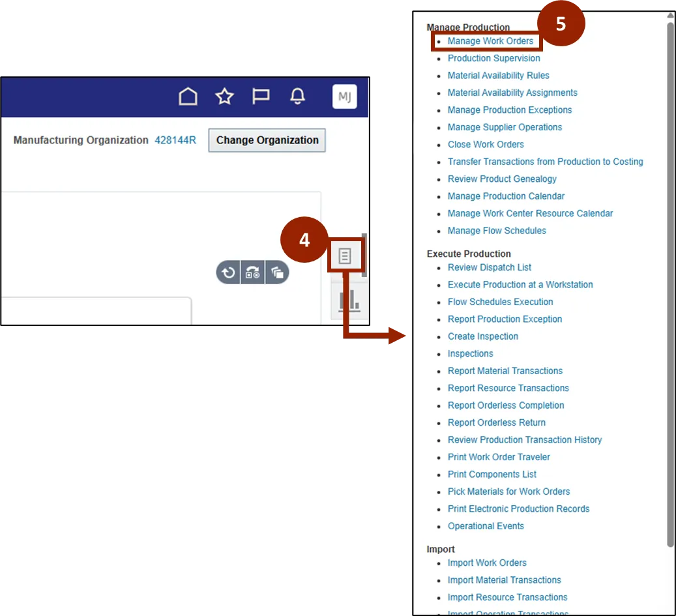Image resolution: width=676 pixels, height=616 pixels.
Task: Open Report Orderless Completion
Action: point(506,405)
